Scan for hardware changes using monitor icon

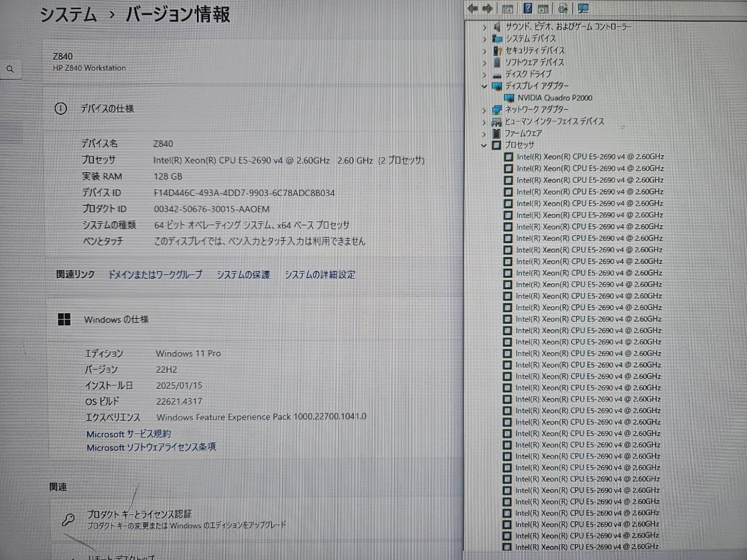[x=583, y=9]
